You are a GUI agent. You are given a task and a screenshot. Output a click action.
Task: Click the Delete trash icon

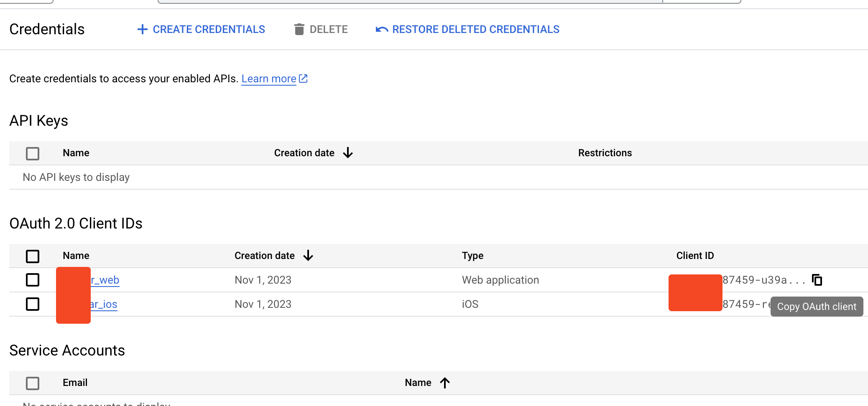pos(299,29)
